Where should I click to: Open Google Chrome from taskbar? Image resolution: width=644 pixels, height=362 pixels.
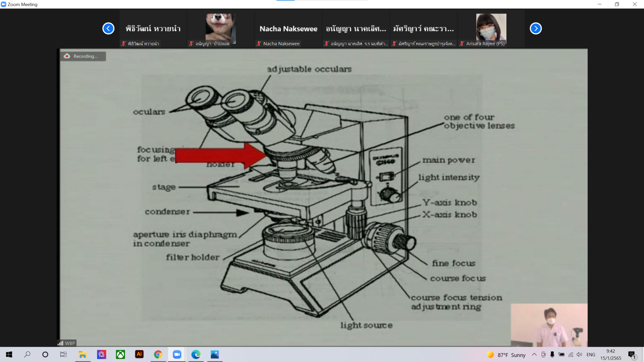pos(158,354)
